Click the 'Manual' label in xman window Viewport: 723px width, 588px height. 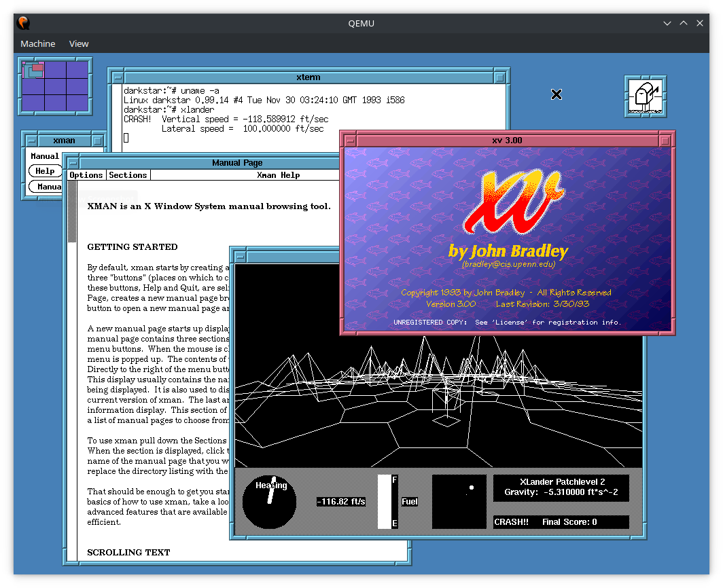click(x=45, y=156)
